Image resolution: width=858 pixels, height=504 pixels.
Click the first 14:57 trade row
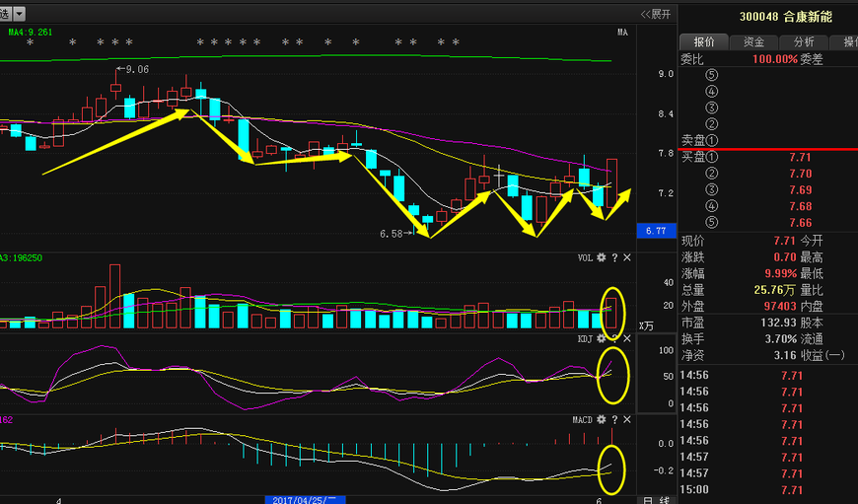pyautogui.click(x=768, y=457)
